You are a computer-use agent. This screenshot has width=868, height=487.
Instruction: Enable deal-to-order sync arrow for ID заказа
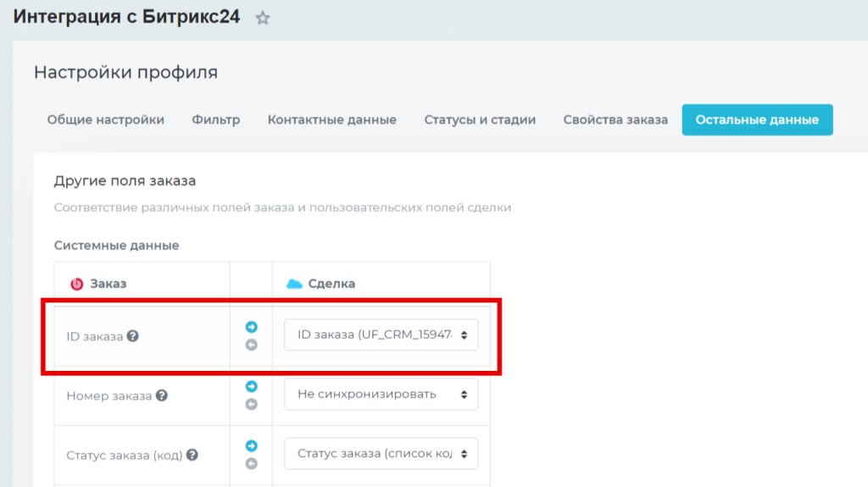point(251,345)
